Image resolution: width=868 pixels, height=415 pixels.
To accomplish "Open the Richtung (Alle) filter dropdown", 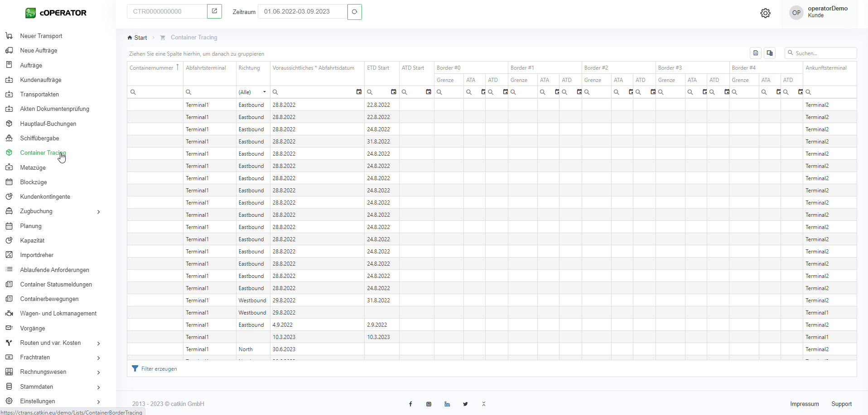I will point(252,92).
